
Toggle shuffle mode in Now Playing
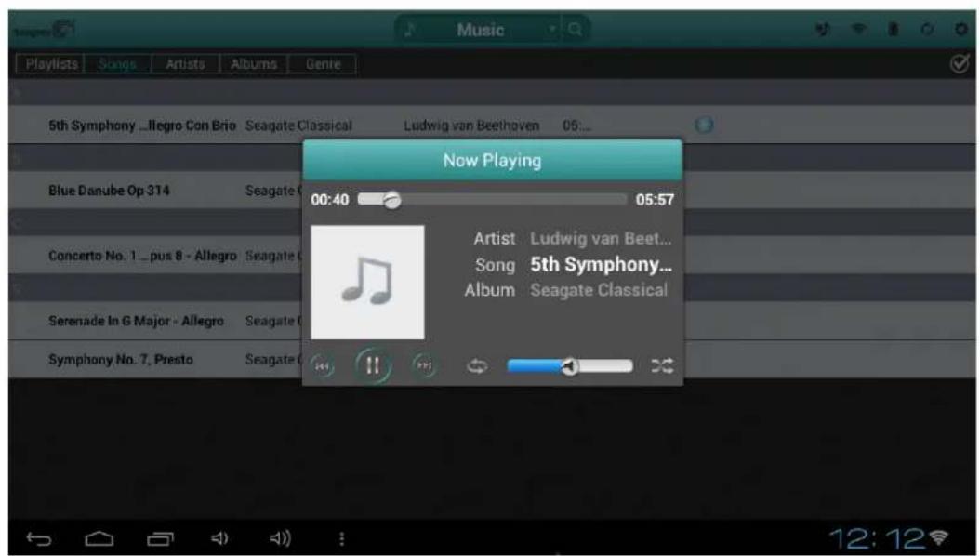[662, 365]
